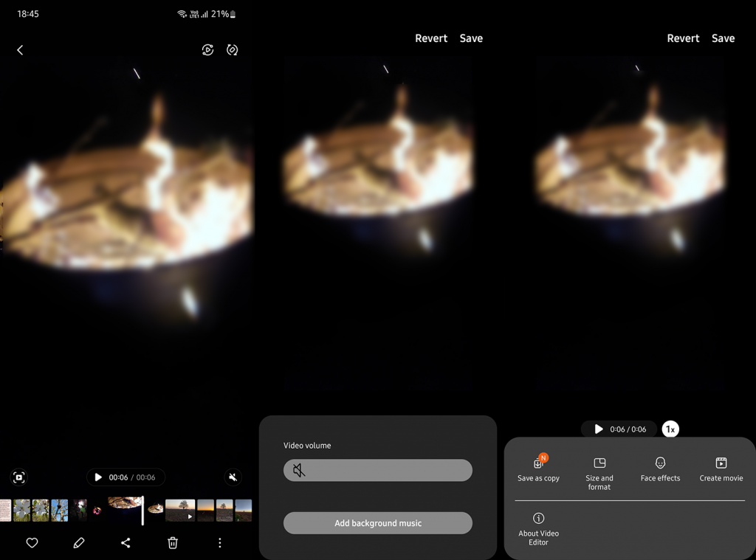This screenshot has height=560, width=756.
Task: Toggle the 1x playback speed button
Action: pyautogui.click(x=670, y=429)
